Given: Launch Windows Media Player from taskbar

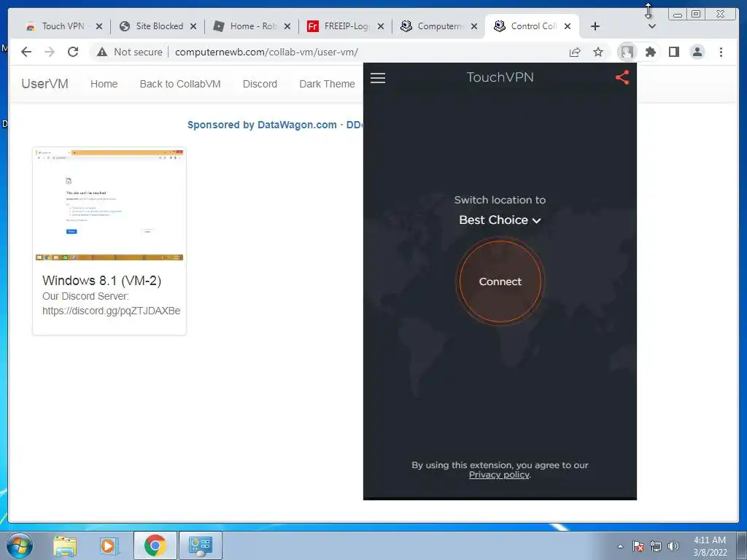Looking at the screenshot, I should click(x=109, y=545).
